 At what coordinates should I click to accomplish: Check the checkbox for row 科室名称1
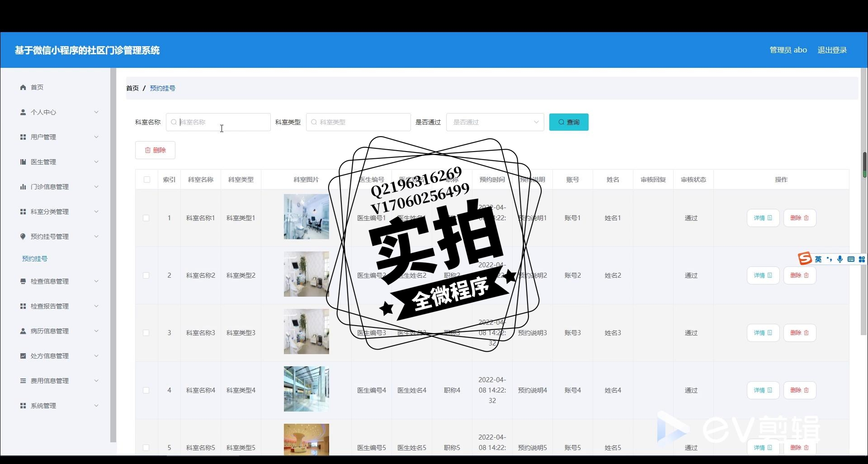[146, 218]
